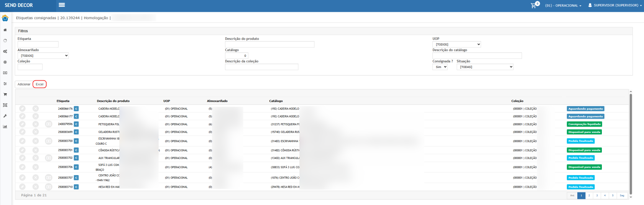The image size is (644, 205).
Task: Expand the (01) - OPERACIONAL header menu
Action: (563, 5)
